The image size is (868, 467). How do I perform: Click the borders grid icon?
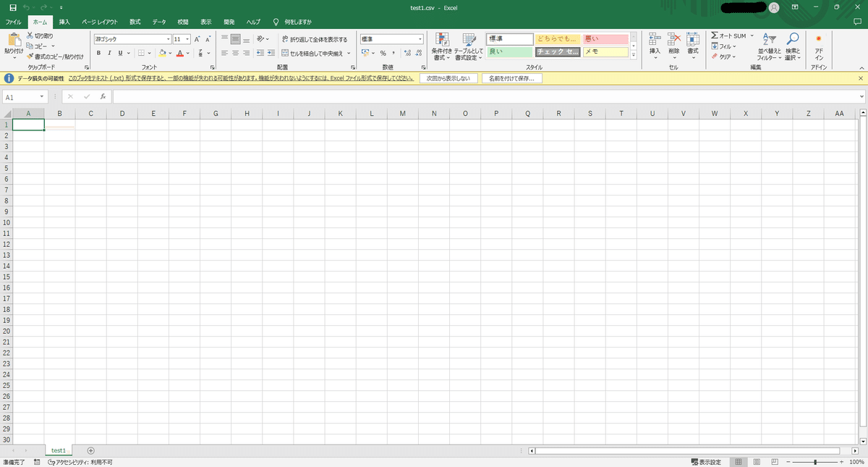click(x=141, y=53)
